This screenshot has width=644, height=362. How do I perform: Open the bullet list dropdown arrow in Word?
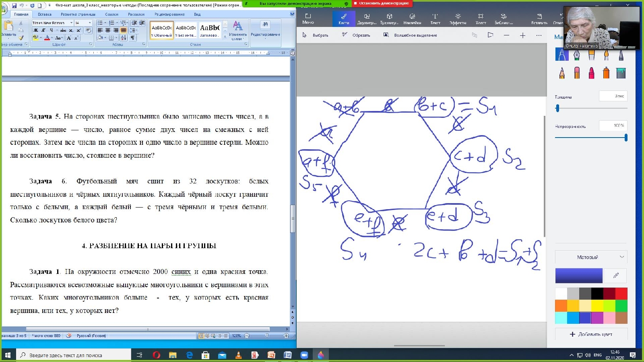tap(105, 23)
